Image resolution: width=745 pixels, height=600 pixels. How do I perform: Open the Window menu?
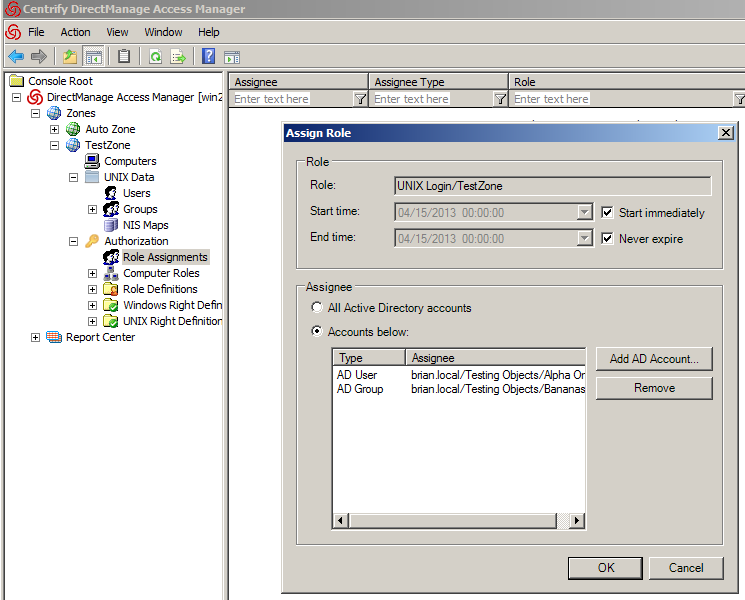(x=163, y=32)
